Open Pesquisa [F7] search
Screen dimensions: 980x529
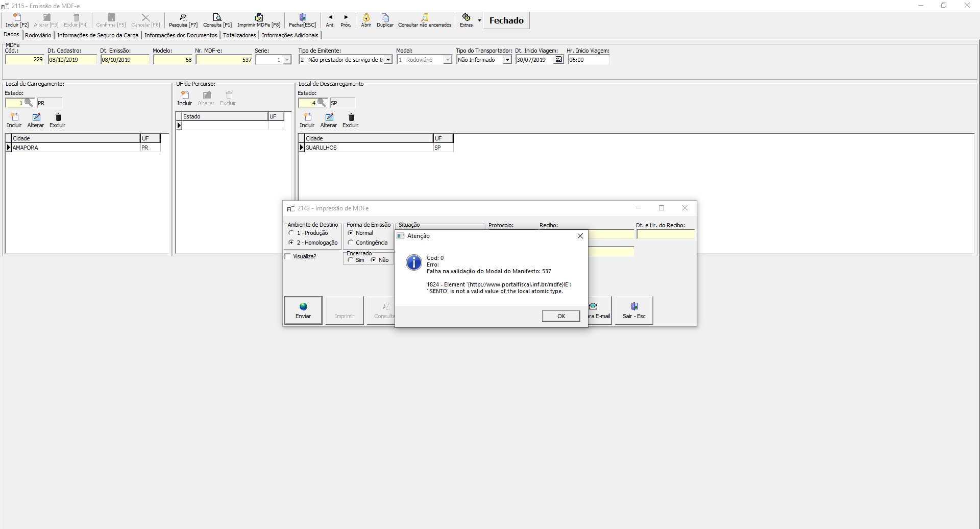(183, 20)
